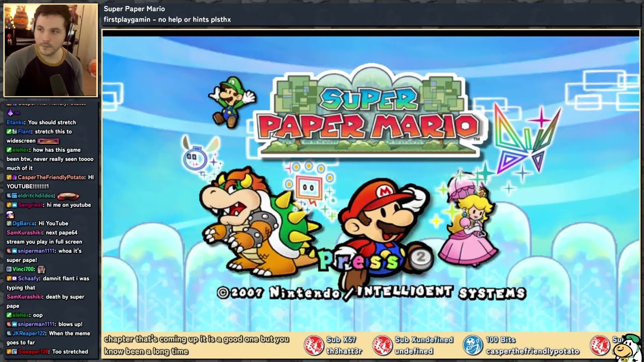Image resolution: width=644 pixels, height=362 pixels.
Task: Click the '2' button prompt icon
Action: 421,257
